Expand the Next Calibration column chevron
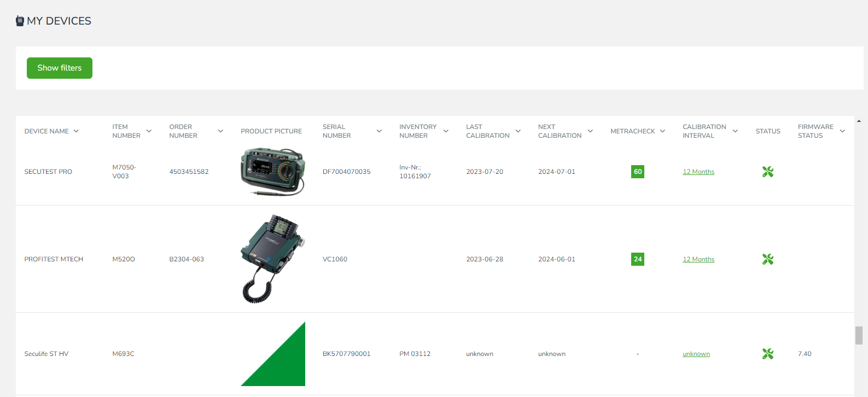Screen dimensions: 868x397 tap(590, 131)
